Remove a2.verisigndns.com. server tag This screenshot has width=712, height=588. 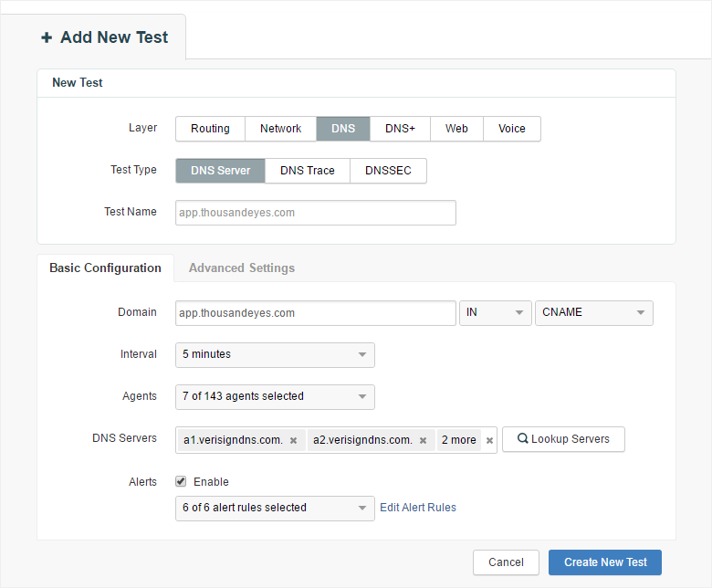pos(424,440)
